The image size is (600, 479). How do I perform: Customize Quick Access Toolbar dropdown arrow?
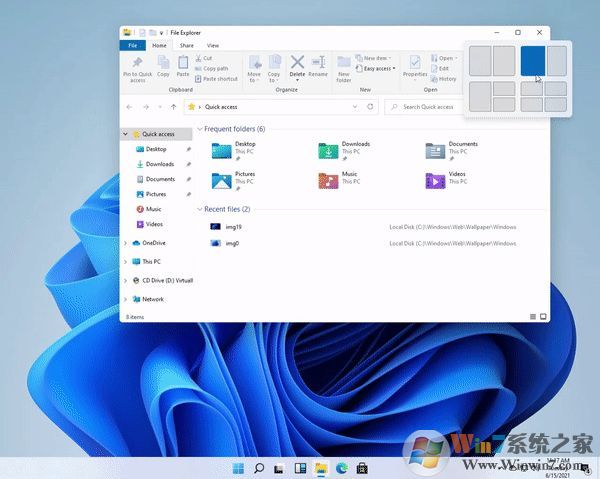click(161, 33)
